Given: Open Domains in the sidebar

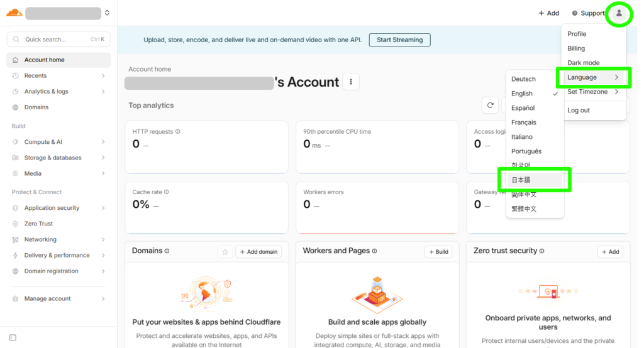Looking at the screenshot, I should (36, 107).
